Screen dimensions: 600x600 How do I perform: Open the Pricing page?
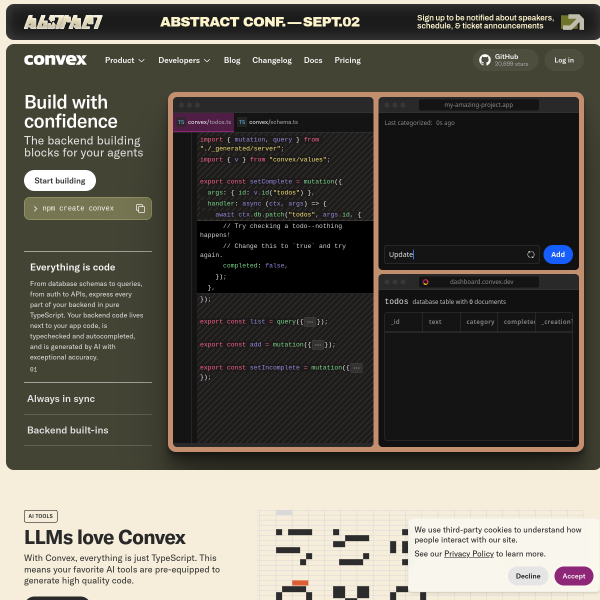pos(347,60)
